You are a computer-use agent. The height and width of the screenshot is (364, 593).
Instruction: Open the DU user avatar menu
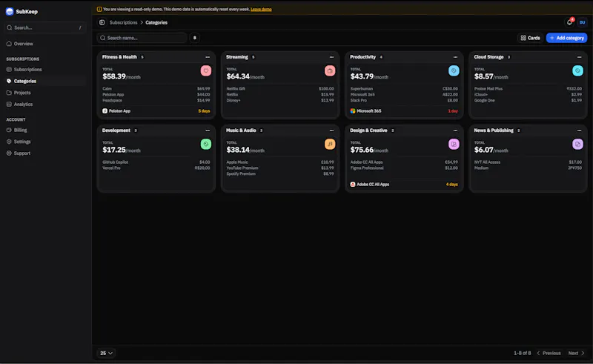pyautogui.click(x=582, y=22)
